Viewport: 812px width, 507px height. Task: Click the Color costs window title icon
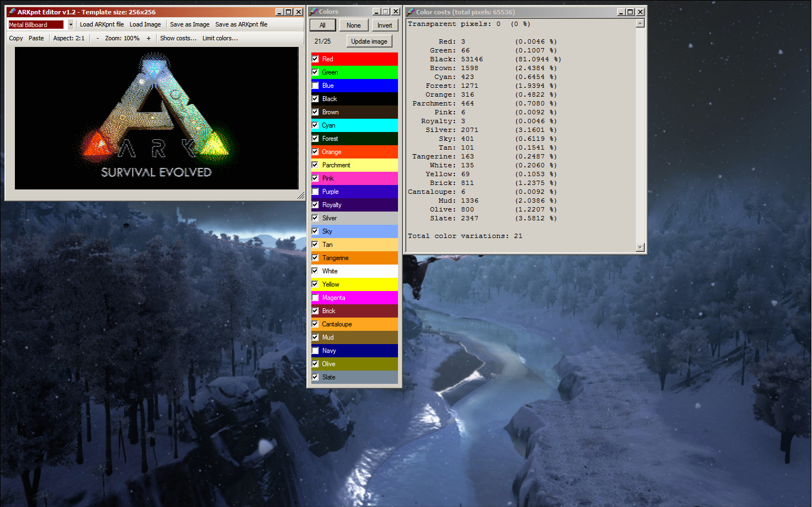[x=410, y=12]
